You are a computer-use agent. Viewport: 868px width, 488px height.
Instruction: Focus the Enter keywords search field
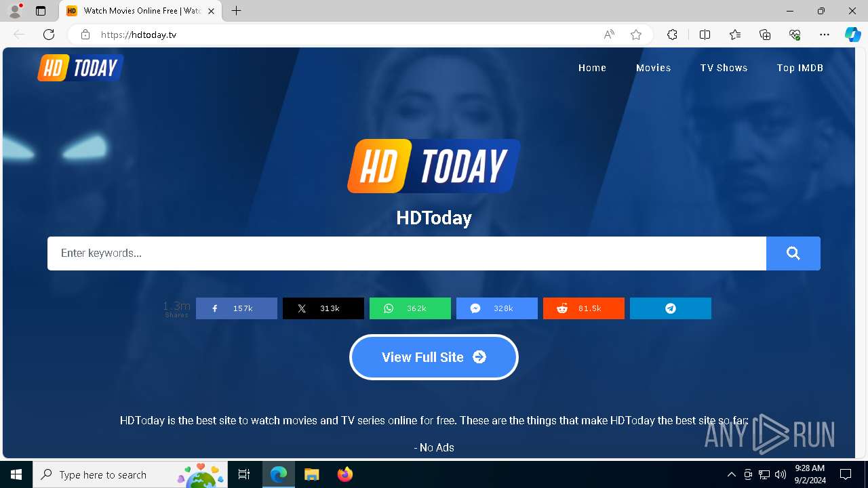tap(407, 253)
